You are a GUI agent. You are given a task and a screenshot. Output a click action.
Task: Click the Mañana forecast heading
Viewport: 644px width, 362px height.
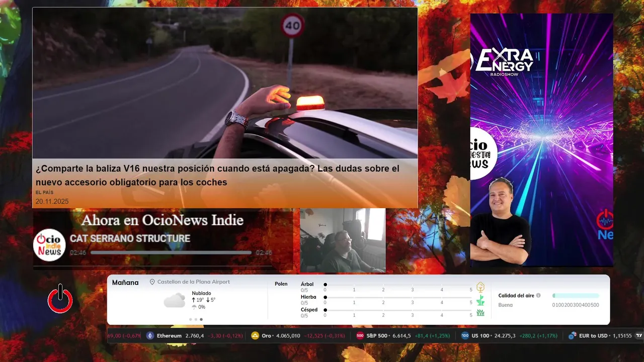point(125,283)
